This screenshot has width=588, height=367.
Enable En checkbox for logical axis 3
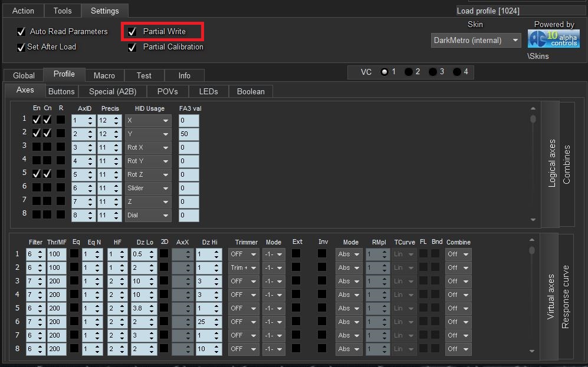point(37,147)
